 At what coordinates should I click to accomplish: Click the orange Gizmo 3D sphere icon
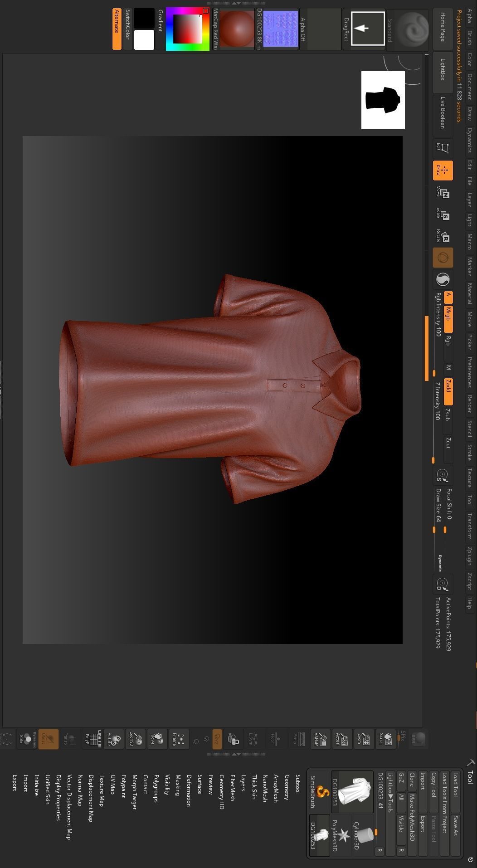click(x=443, y=258)
